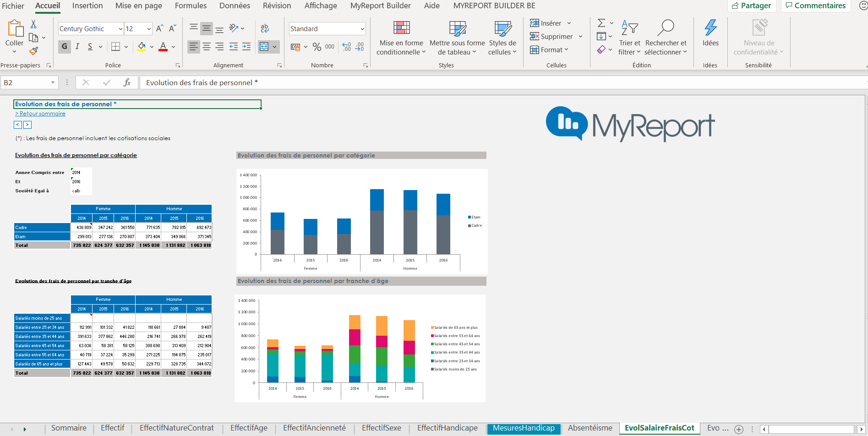Click the Coller paste icon

point(15,28)
